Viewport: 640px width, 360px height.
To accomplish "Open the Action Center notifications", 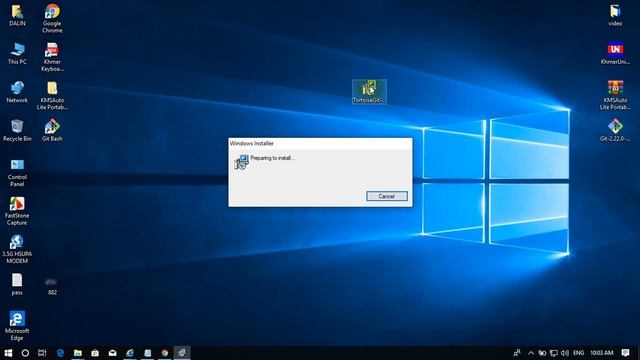I will pyautogui.click(x=626, y=353).
